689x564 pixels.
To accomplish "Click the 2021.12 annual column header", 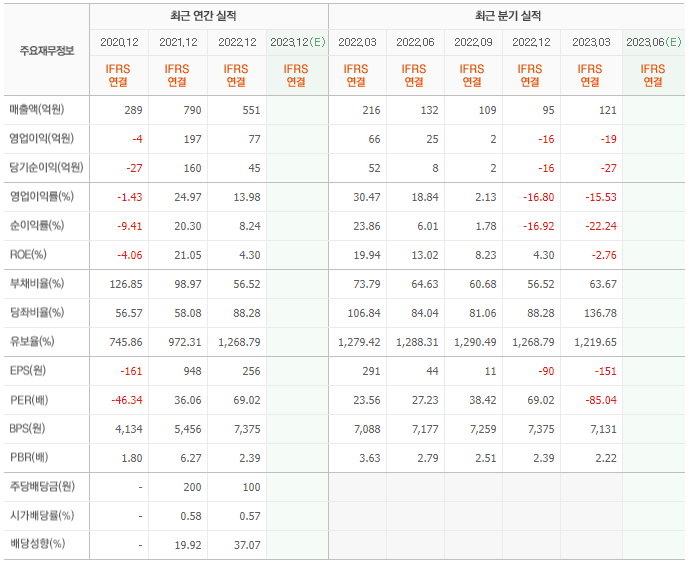I will (x=178, y=42).
